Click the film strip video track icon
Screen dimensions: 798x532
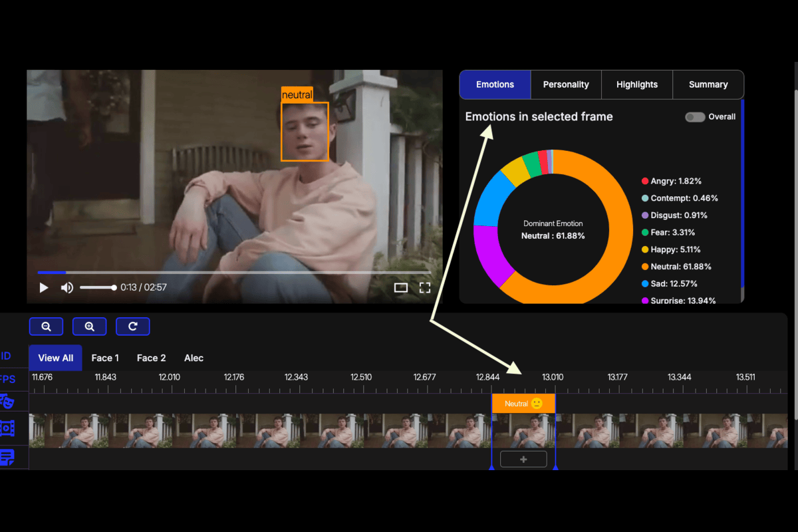click(7, 428)
